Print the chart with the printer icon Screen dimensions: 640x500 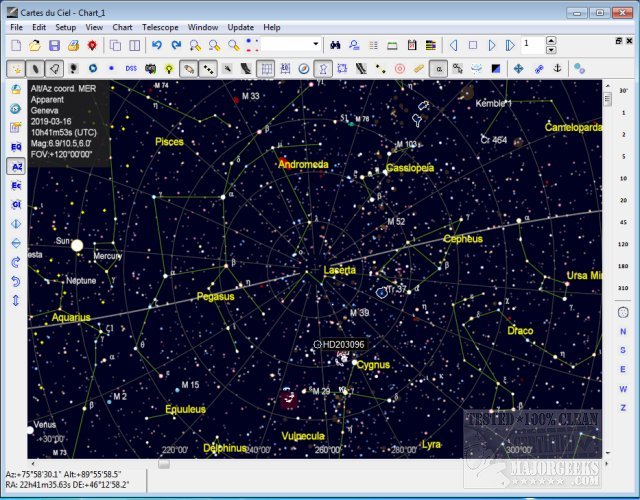[73, 45]
